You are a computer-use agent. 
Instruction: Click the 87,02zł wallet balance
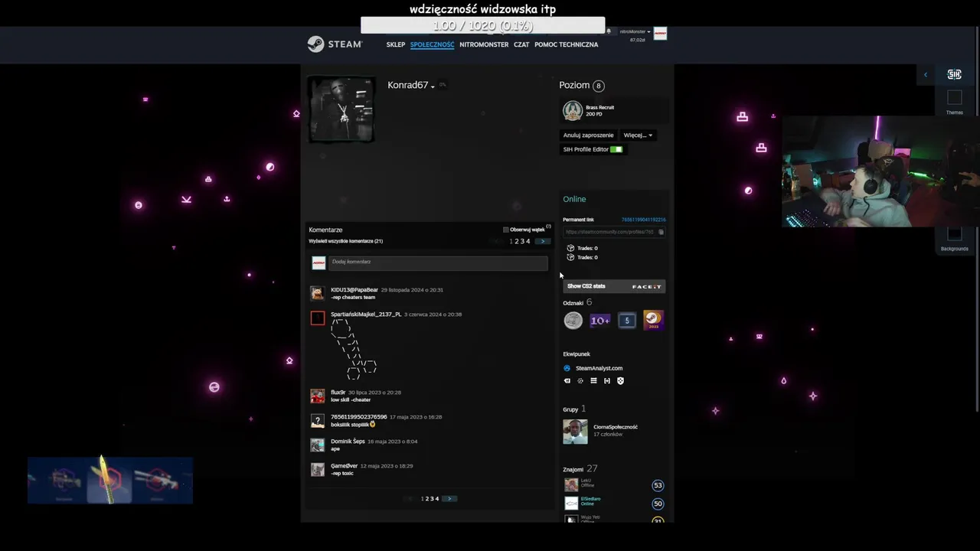pyautogui.click(x=637, y=40)
